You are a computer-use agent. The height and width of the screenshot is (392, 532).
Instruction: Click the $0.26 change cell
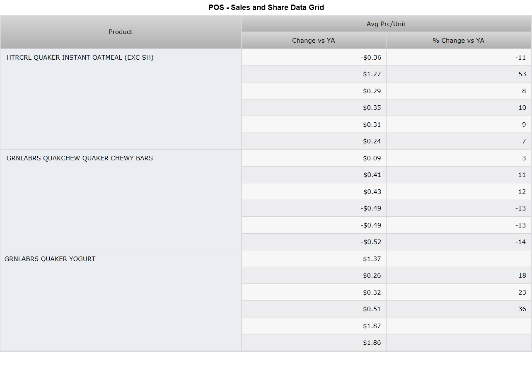click(x=314, y=276)
